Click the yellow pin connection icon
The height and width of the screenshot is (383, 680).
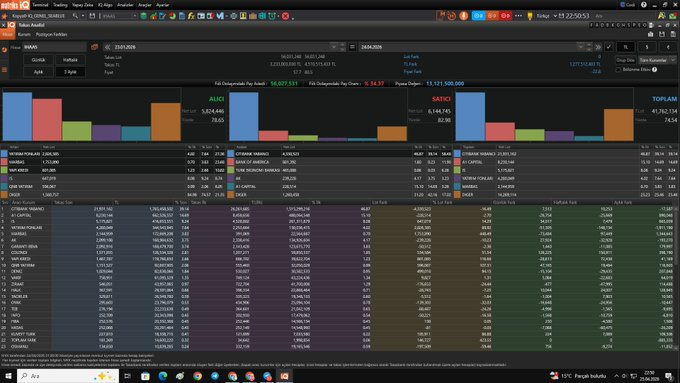coord(530,16)
